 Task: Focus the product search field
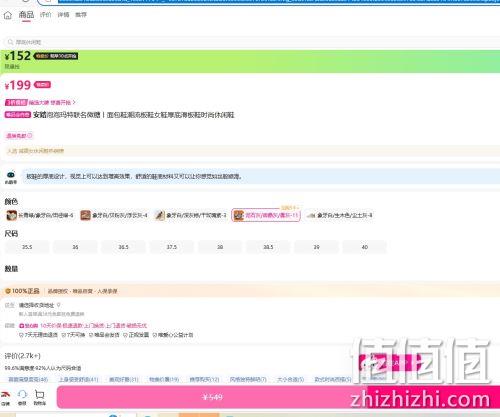(252, 42)
